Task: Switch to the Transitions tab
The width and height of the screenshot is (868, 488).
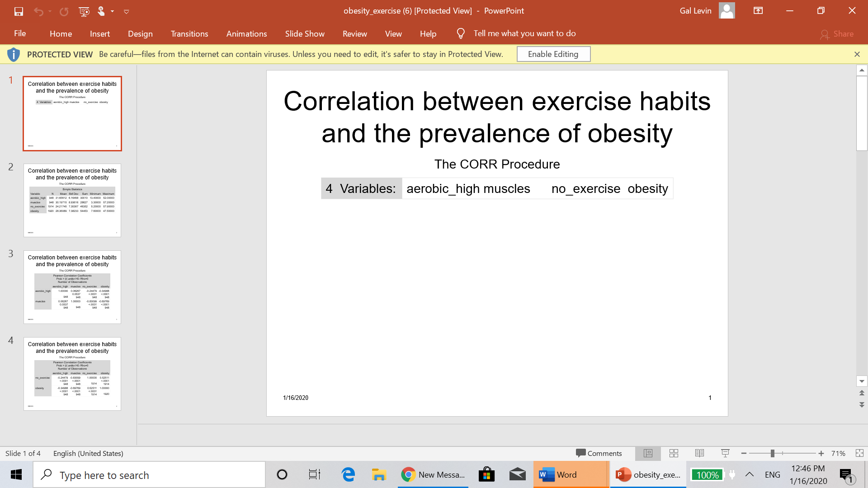Action: pyautogui.click(x=189, y=33)
